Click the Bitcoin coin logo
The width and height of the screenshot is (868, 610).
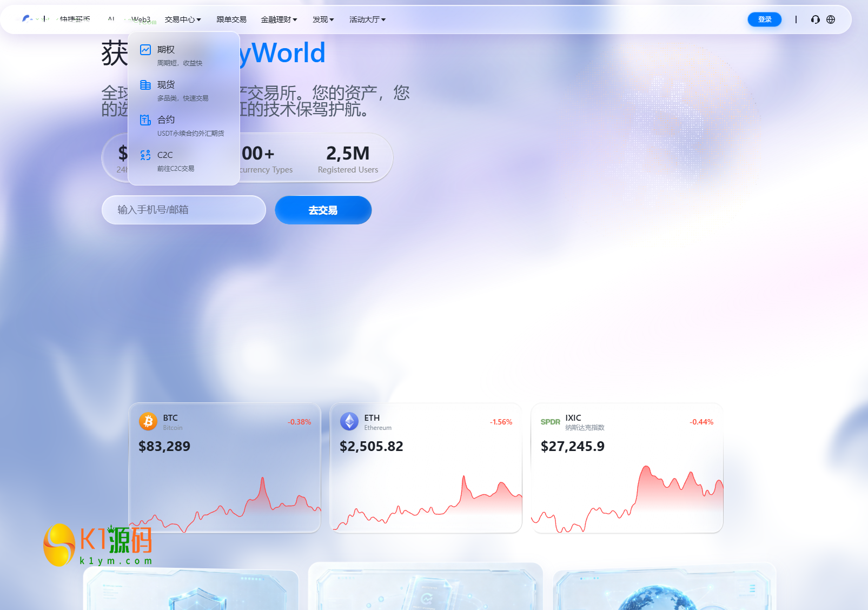coord(148,421)
